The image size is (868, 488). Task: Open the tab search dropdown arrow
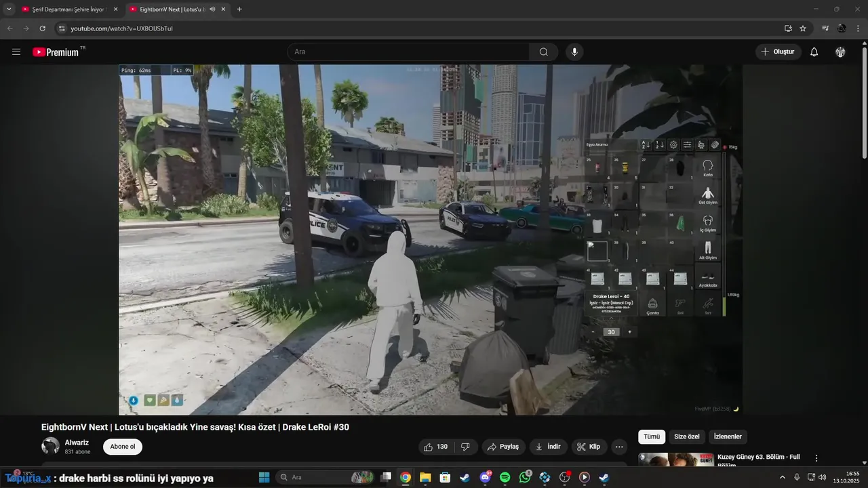pyautogui.click(x=8, y=9)
